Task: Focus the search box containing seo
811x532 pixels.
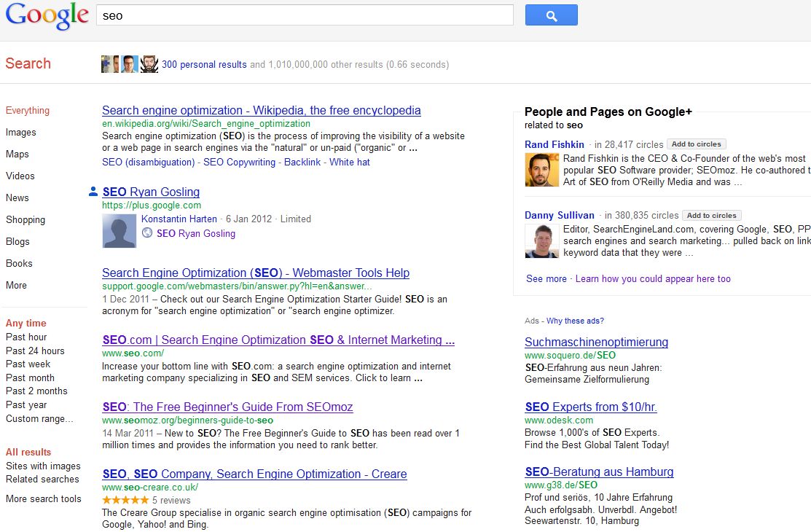Action: pos(305,15)
